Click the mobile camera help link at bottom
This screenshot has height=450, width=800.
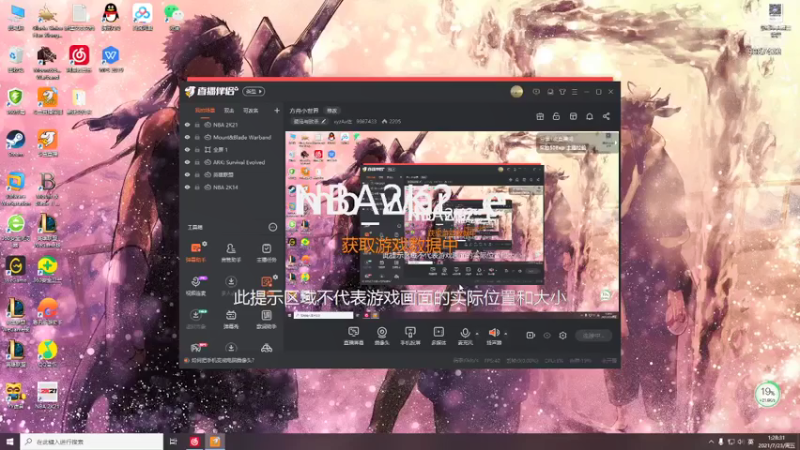(x=222, y=360)
